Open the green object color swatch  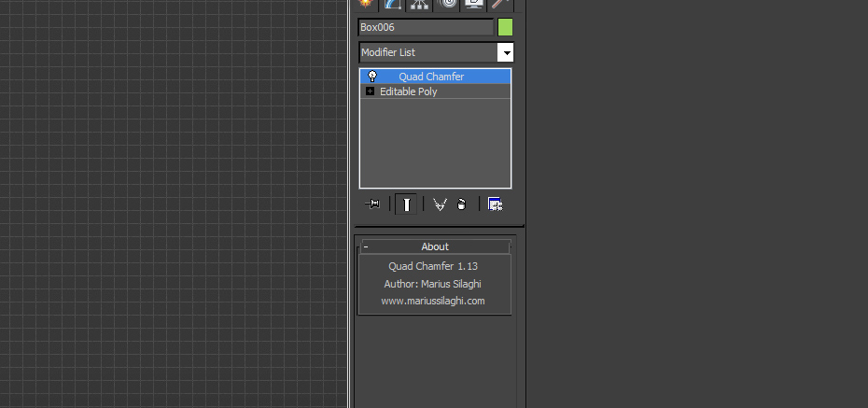tap(506, 27)
